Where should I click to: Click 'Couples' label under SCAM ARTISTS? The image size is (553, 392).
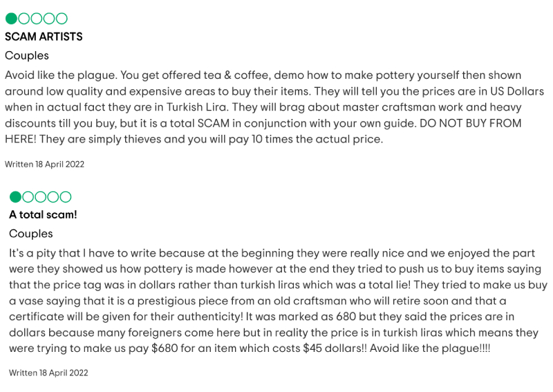coord(27,55)
